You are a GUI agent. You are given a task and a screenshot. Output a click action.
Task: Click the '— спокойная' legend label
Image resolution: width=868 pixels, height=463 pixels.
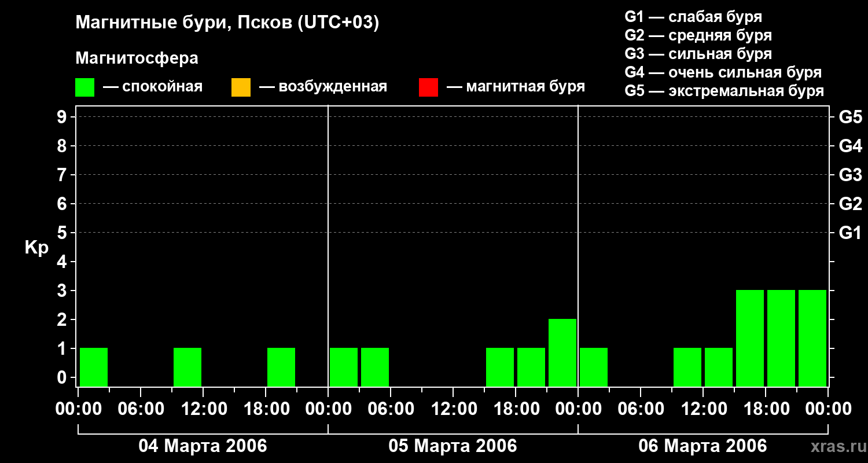(x=153, y=87)
